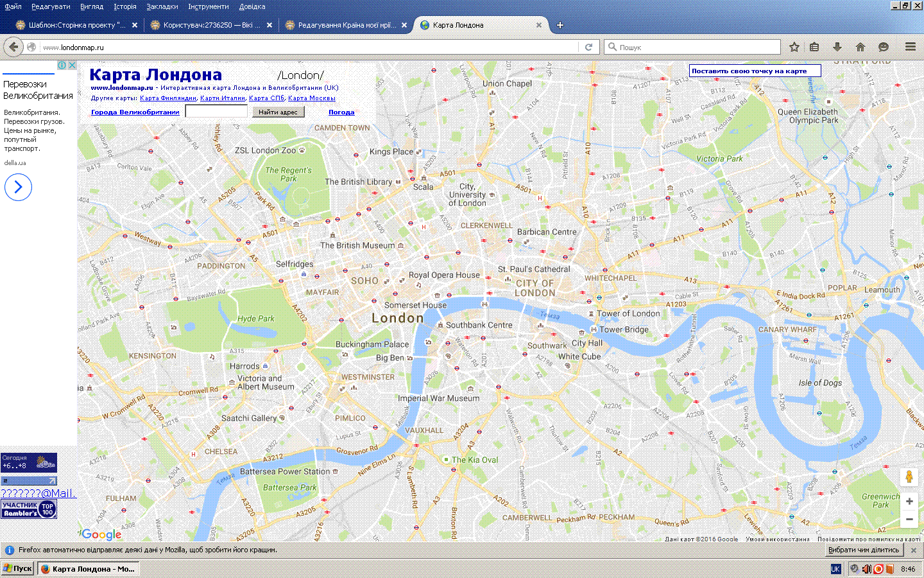
Task: Open the Довідка menu
Action: 252,6
